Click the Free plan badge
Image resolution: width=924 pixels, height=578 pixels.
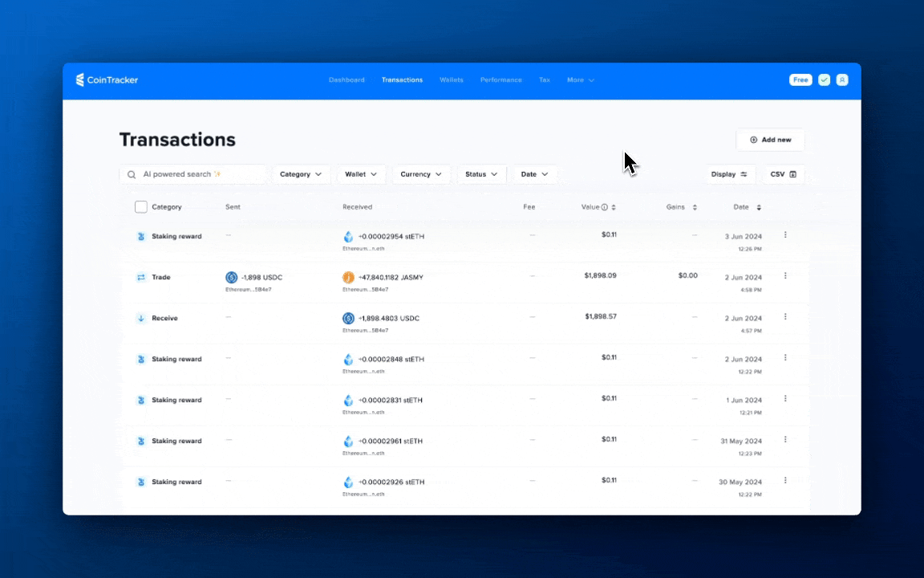800,79
